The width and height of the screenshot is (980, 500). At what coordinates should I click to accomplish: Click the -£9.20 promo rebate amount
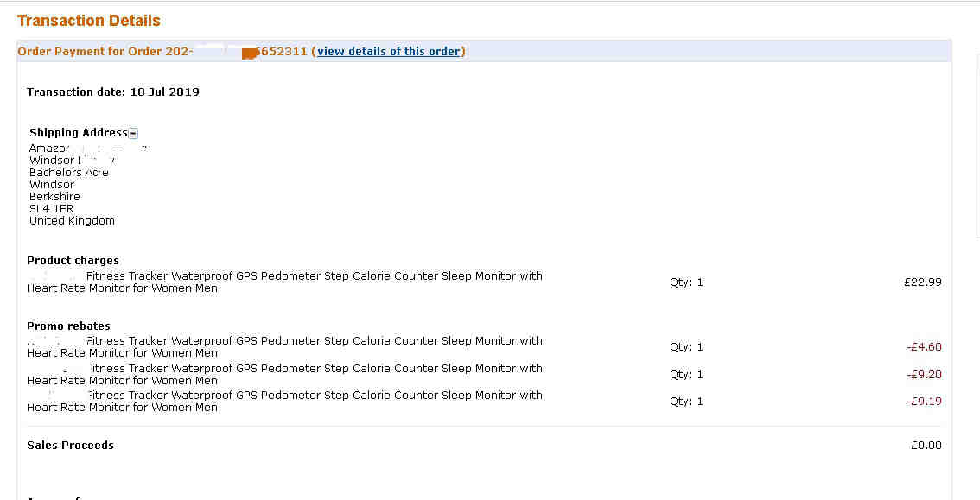click(x=924, y=375)
